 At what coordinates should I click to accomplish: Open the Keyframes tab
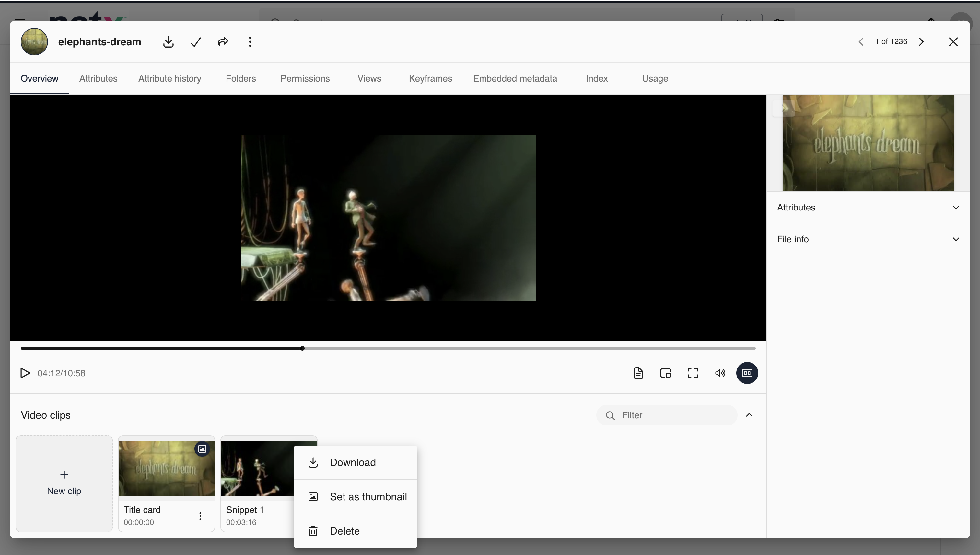430,79
